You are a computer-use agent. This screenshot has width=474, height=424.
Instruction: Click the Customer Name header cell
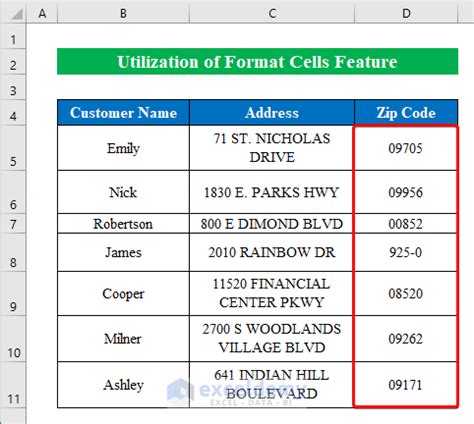click(x=123, y=113)
